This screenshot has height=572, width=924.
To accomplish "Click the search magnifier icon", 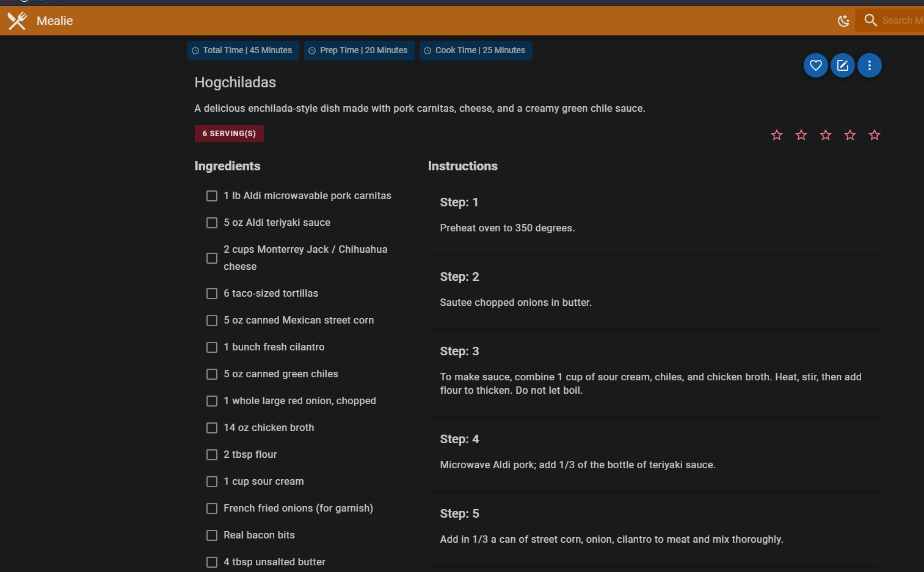I will pos(870,20).
